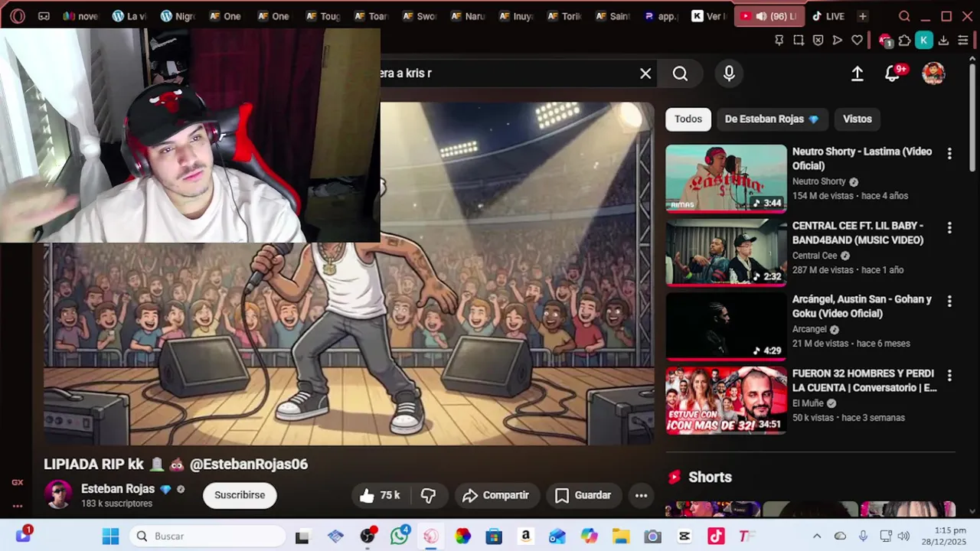Screen dimensions: 980x551
Task: Open Neutro Shorty - Lastima video title
Action: click(862, 158)
